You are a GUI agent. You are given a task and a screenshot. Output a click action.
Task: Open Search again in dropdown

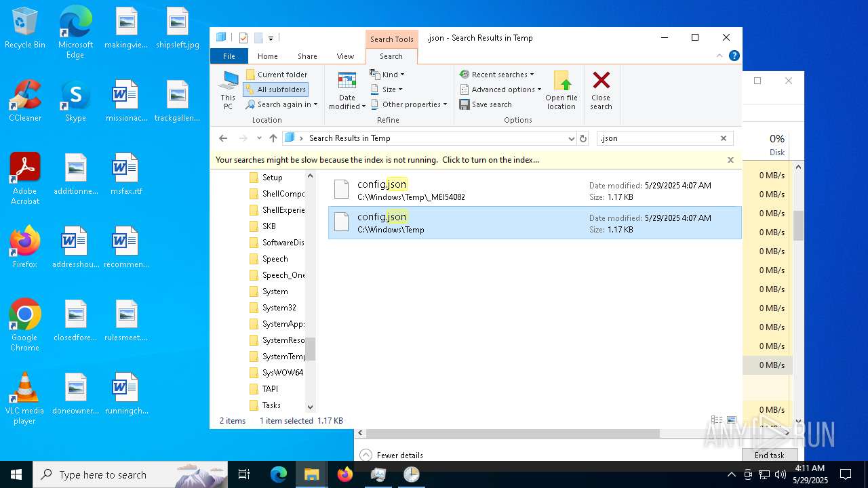point(281,104)
